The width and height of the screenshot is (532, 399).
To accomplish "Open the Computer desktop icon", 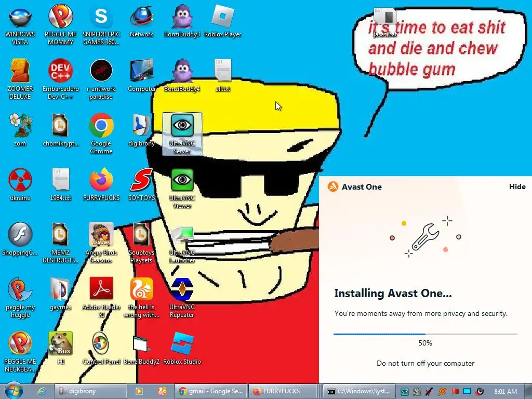I will [x=141, y=76].
